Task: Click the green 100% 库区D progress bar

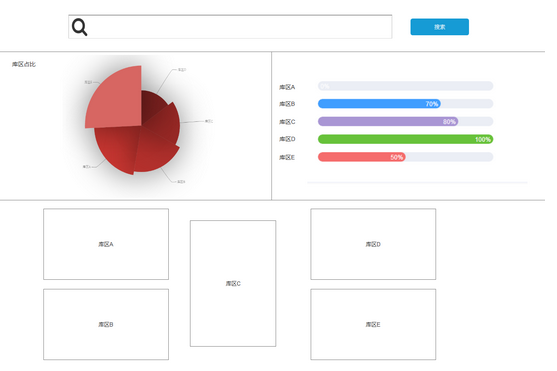Action: point(405,139)
